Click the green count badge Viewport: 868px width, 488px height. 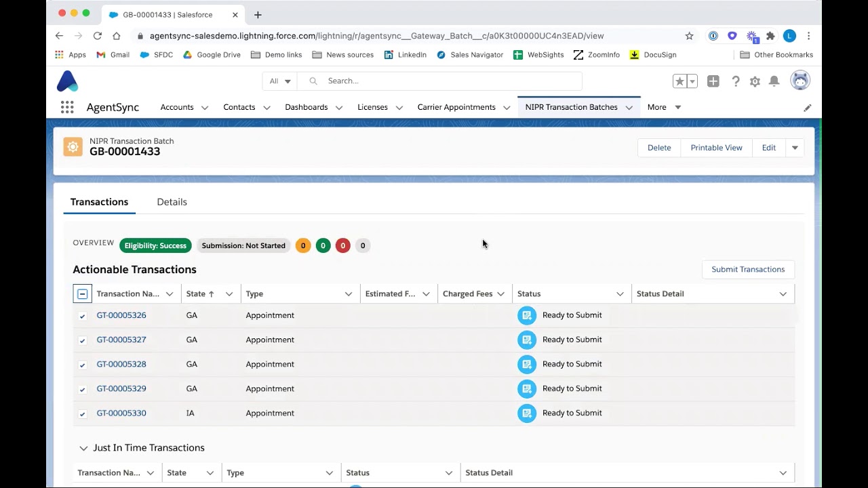(323, 245)
